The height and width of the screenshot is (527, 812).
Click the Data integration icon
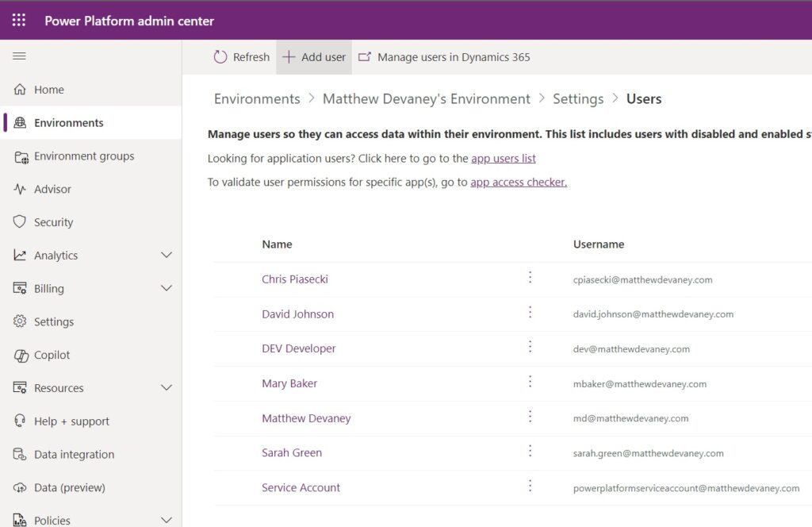(x=20, y=455)
